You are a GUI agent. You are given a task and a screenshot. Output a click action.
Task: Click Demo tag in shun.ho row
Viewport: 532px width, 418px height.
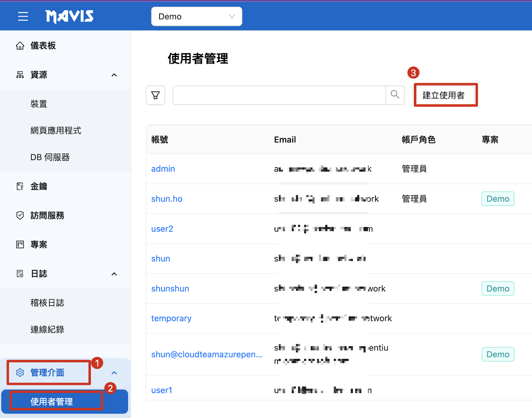coord(497,199)
